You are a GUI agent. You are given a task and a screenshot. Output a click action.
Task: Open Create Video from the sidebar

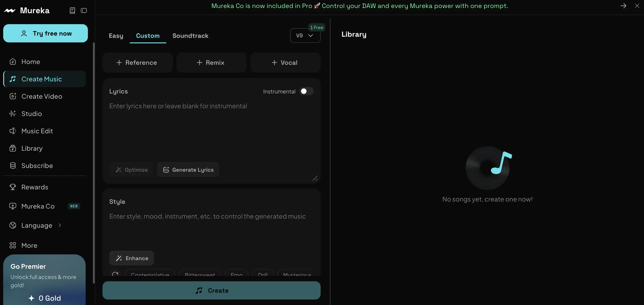pos(44,96)
